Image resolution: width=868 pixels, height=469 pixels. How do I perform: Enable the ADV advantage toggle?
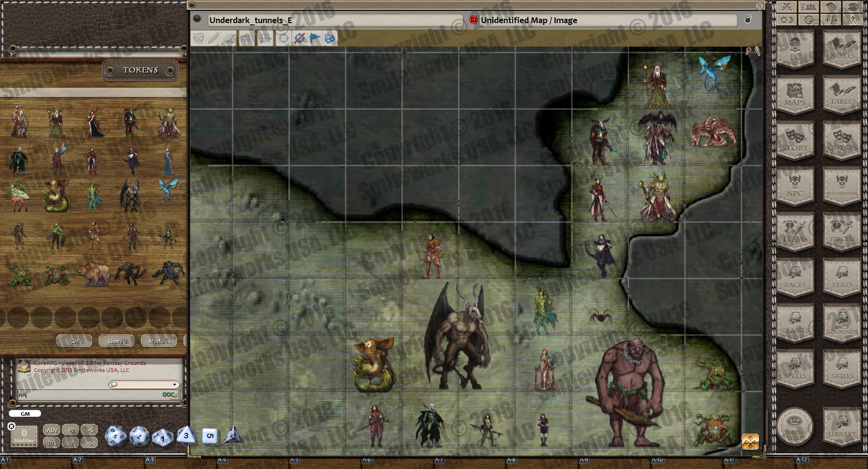51,430
